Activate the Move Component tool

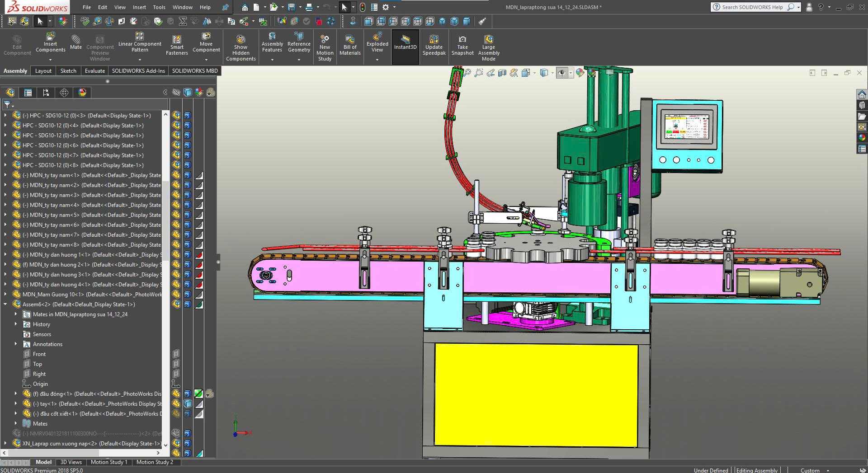click(206, 43)
